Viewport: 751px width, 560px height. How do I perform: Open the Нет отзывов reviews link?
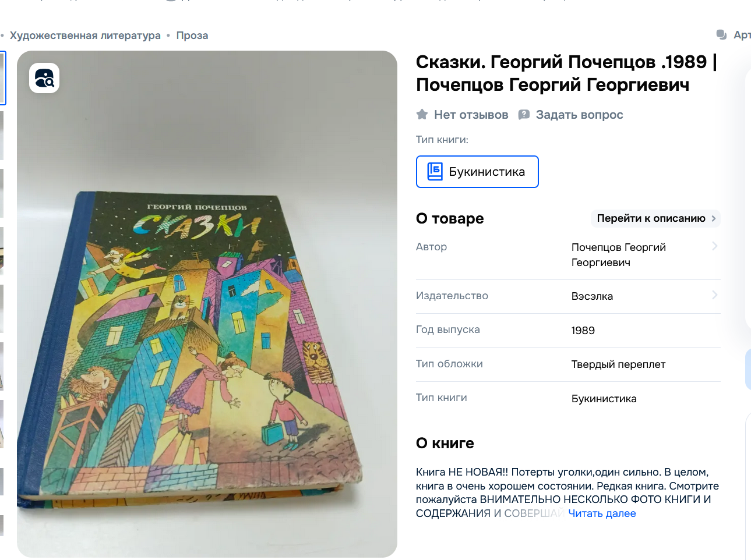(471, 115)
